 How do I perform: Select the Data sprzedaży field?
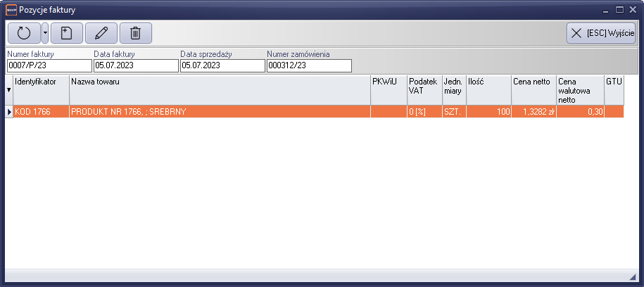[x=222, y=65]
